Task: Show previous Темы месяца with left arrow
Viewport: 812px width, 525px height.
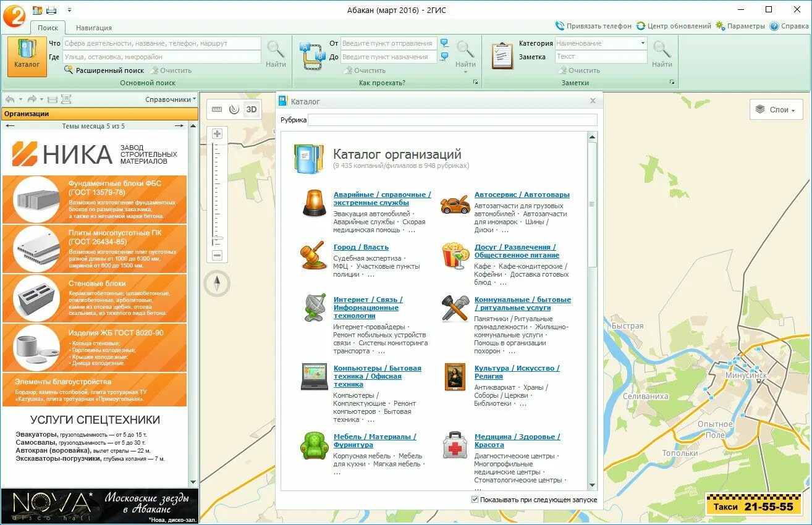Action: tap(10, 126)
